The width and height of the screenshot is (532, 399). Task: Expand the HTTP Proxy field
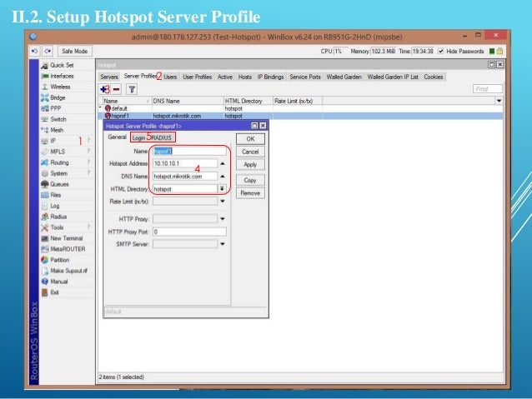[x=223, y=219]
